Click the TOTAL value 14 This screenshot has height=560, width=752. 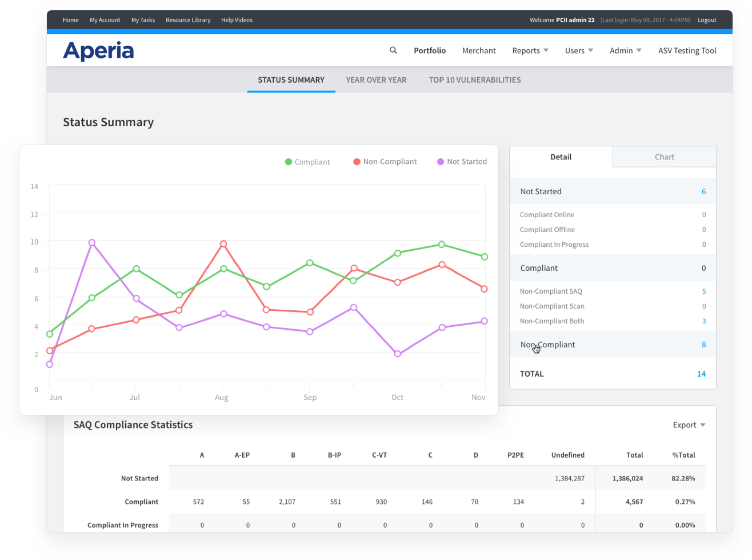coord(701,374)
